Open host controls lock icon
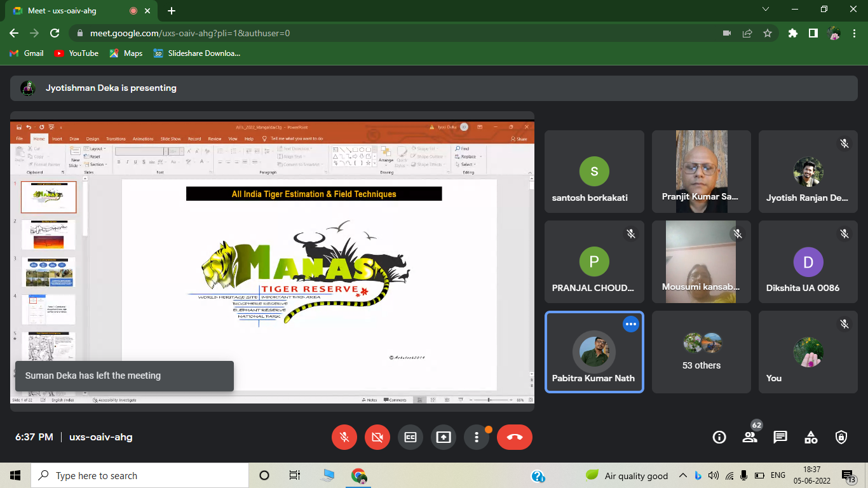The image size is (868, 488). (841, 437)
